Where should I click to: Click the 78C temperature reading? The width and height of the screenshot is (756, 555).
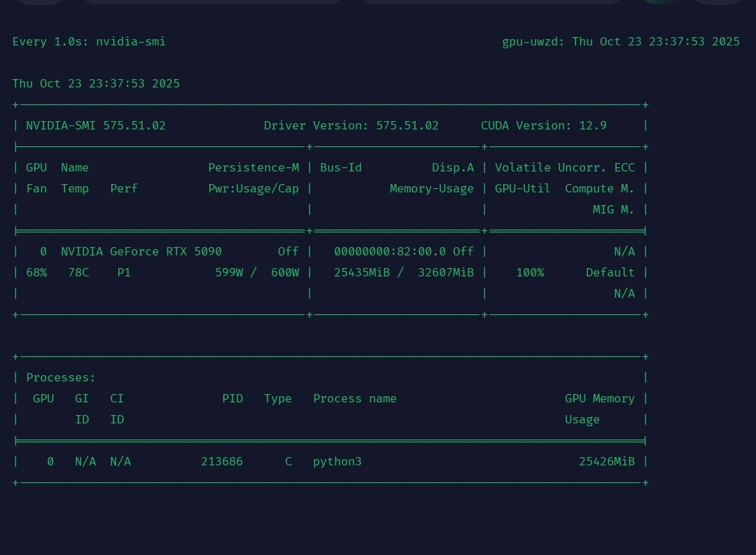tap(78, 272)
